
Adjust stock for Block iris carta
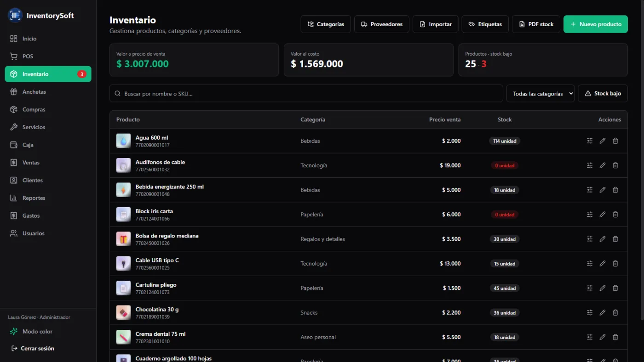click(x=590, y=215)
